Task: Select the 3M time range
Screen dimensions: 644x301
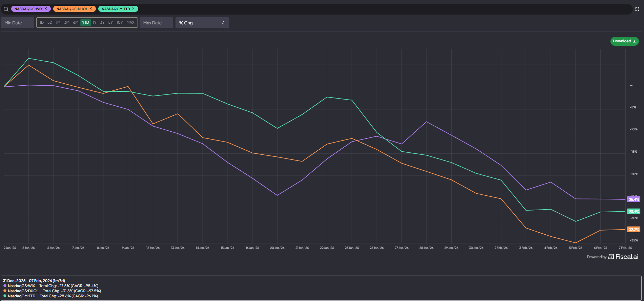Action: pos(67,22)
